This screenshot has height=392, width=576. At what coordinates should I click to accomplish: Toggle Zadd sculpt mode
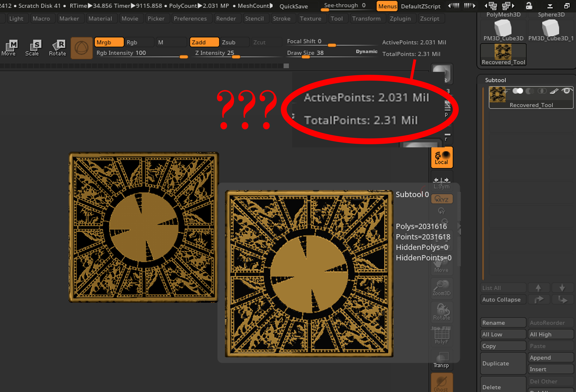pos(204,42)
